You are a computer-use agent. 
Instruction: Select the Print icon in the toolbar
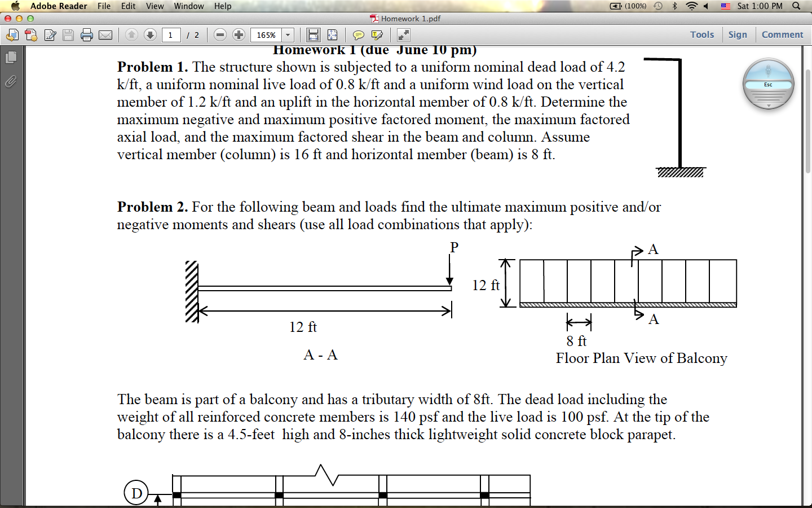point(87,34)
